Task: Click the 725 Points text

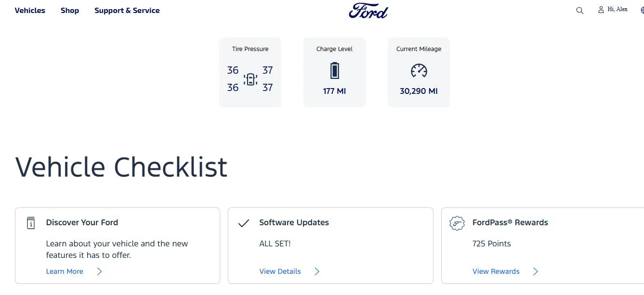Action: [x=492, y=244]
